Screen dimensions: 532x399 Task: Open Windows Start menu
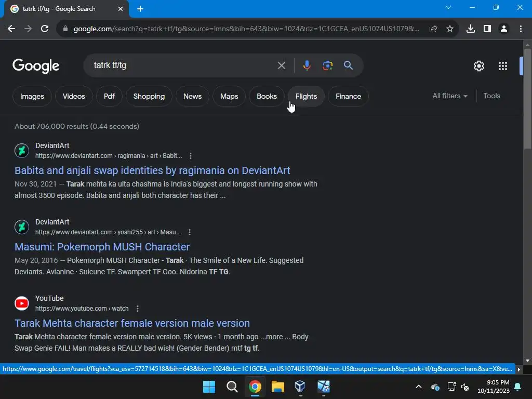click(209, 387)
